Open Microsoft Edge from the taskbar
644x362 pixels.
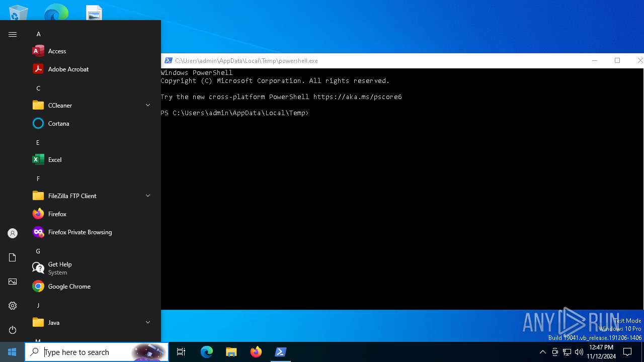207,352
